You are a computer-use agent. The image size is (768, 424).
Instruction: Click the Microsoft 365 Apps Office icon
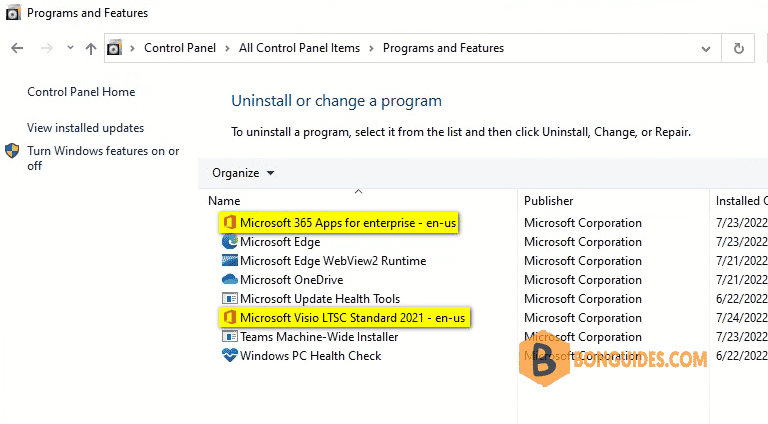[x=230, y=223]
